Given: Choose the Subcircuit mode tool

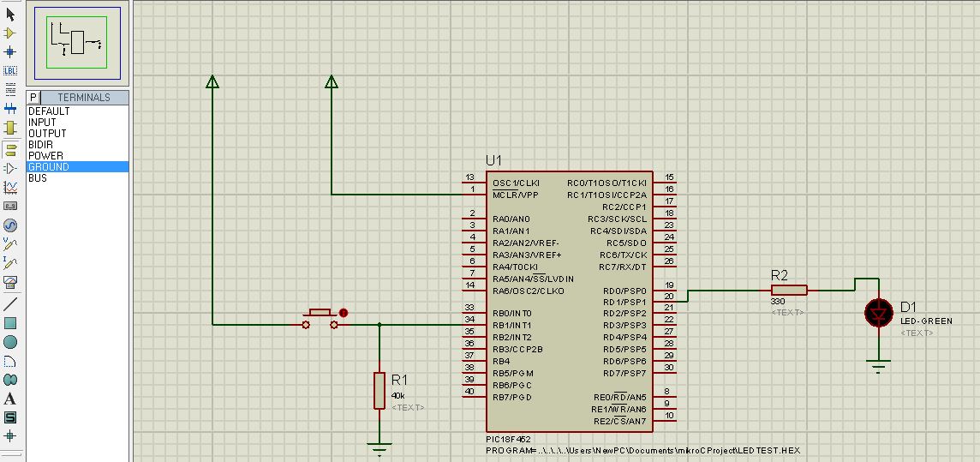Looking at the screenshot, I should click(10, 128).
